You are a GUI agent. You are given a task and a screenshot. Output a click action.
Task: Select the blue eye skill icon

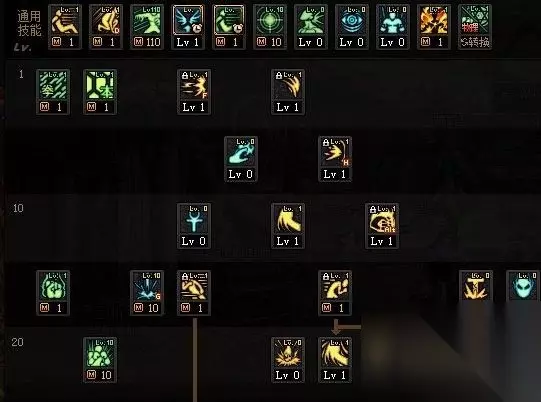click(x=352, y=27)
